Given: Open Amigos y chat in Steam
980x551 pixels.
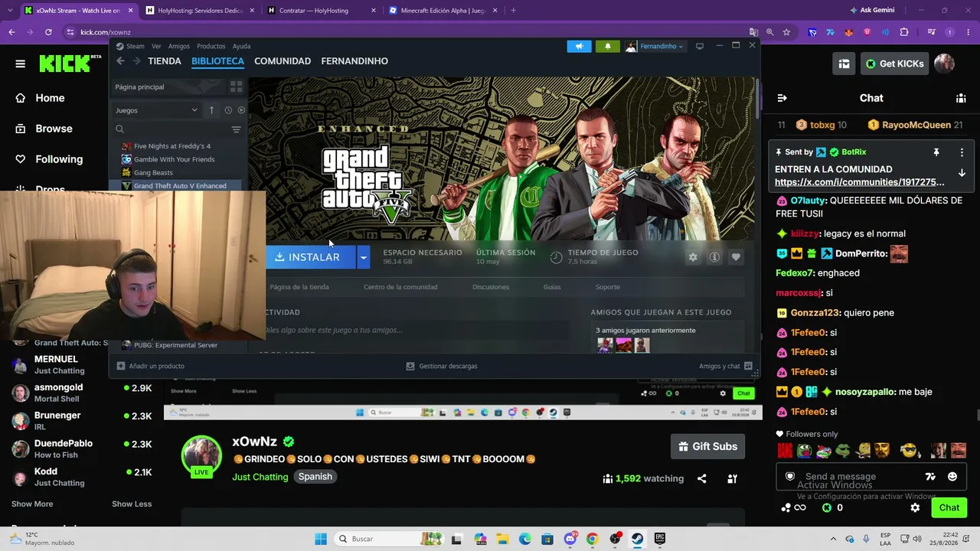Looking at the screenshot, I should [x=726, y=366].
